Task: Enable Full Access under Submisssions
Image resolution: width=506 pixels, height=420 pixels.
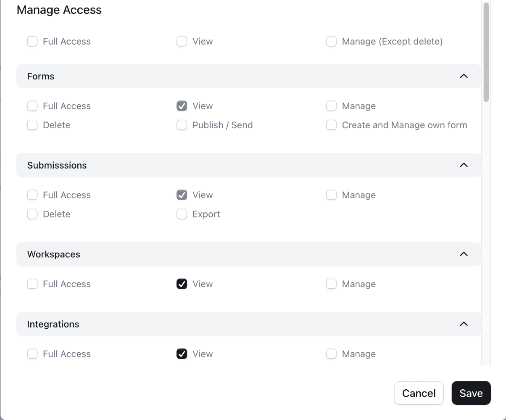Action: pyautogui.click(x=32, y=195)
